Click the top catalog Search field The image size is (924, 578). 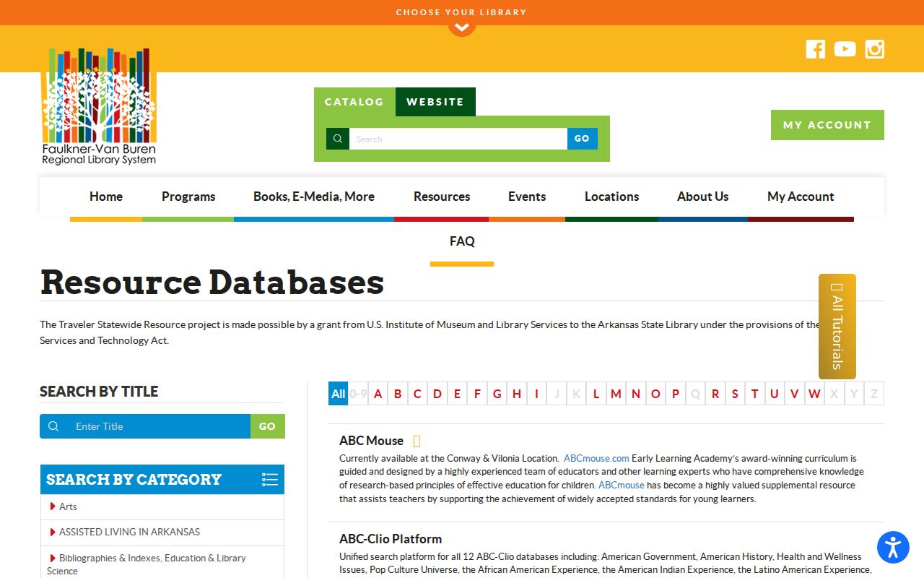pos(458,139)
